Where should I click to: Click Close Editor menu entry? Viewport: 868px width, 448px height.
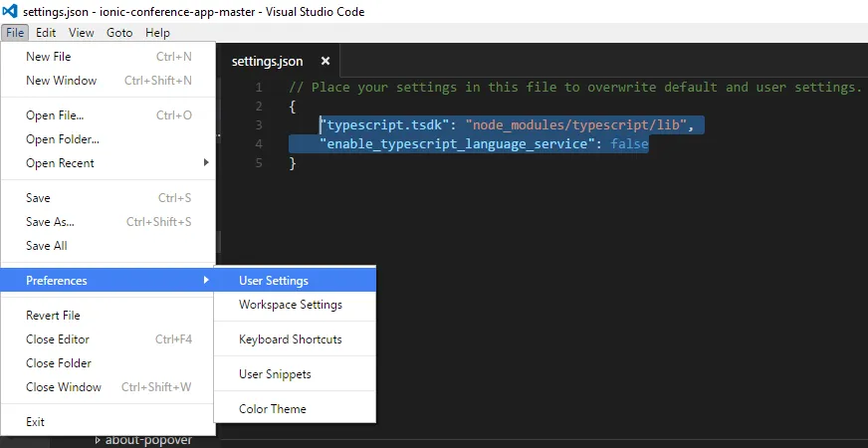point(108,338)
